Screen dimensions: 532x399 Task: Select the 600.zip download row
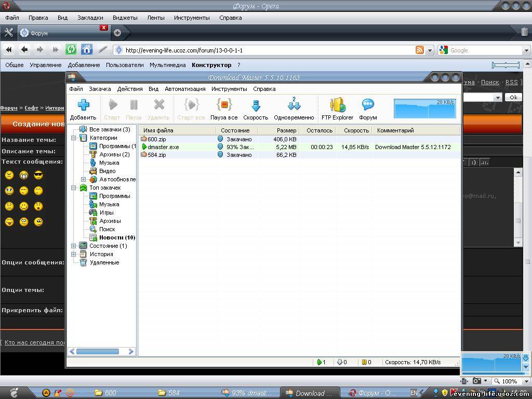[299, 139]
